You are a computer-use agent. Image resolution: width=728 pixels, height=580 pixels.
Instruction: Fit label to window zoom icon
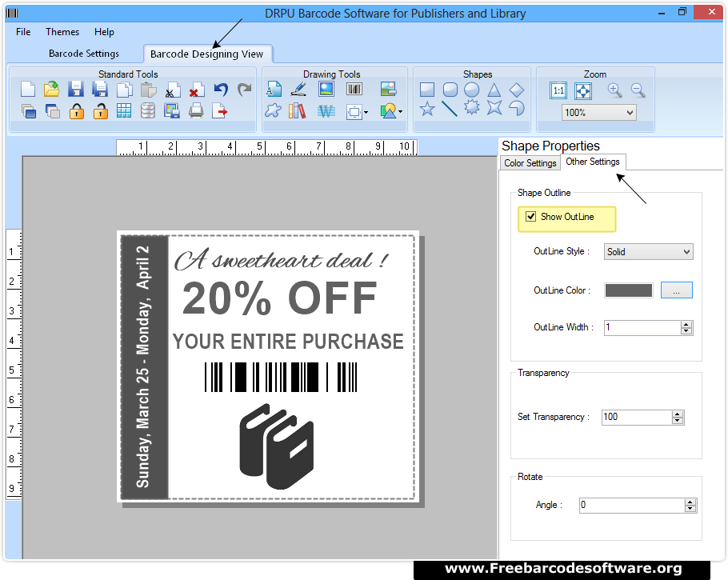[x=583, y=90]
